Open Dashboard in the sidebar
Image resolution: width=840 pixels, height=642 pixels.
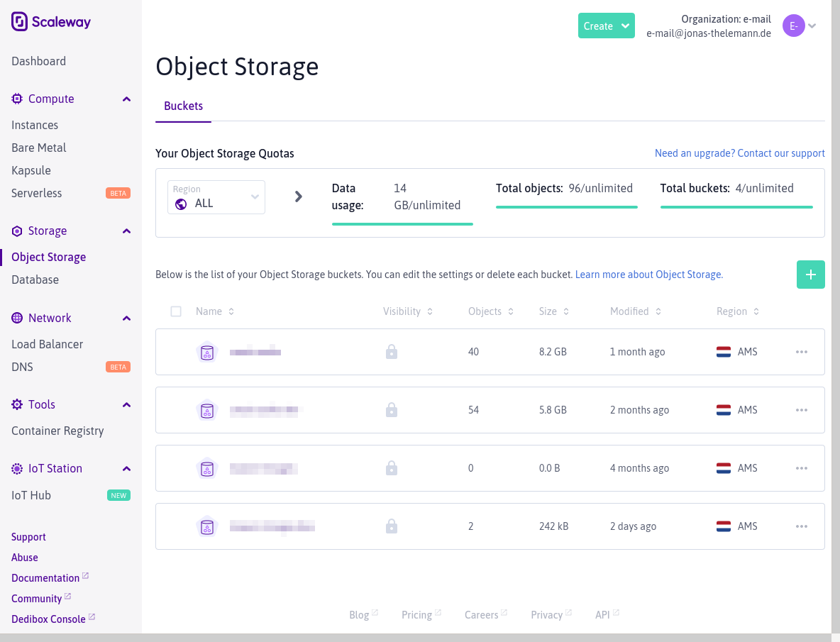(38, 61)
